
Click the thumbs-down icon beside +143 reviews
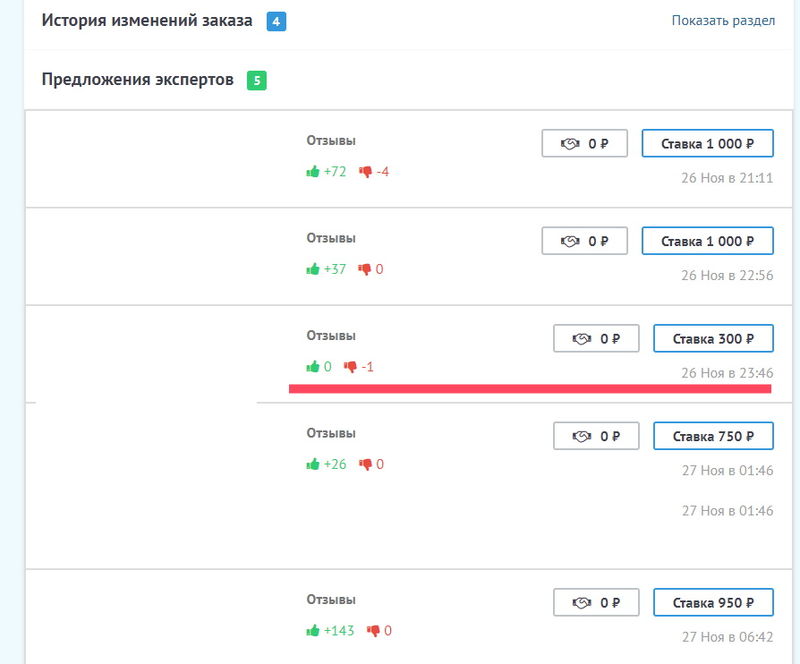(x=373, y=630)
